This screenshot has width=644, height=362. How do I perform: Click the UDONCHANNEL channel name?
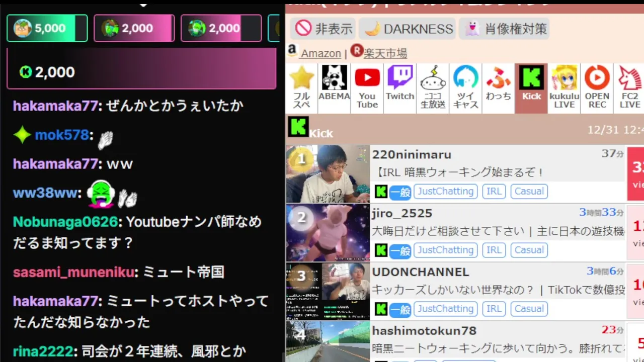point(421,272)
